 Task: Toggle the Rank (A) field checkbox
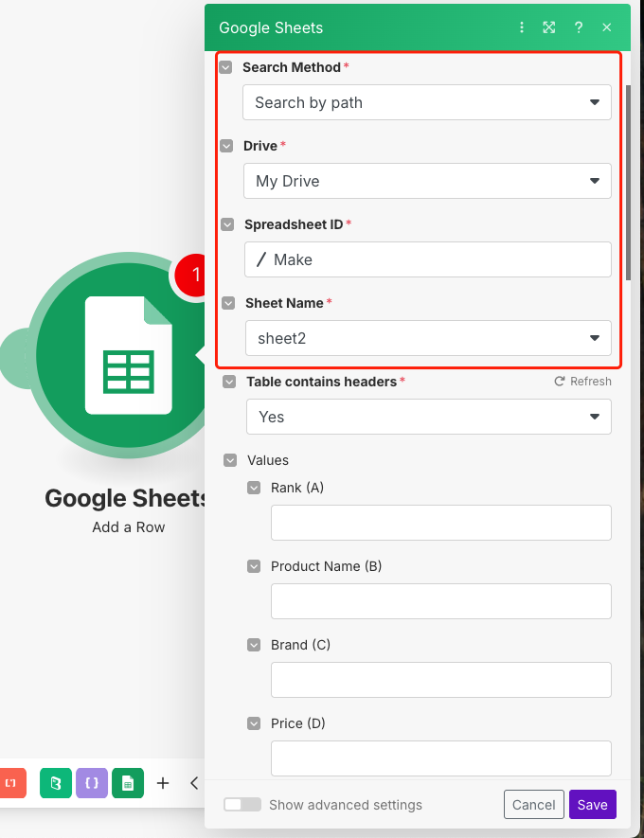click(254, 488)
